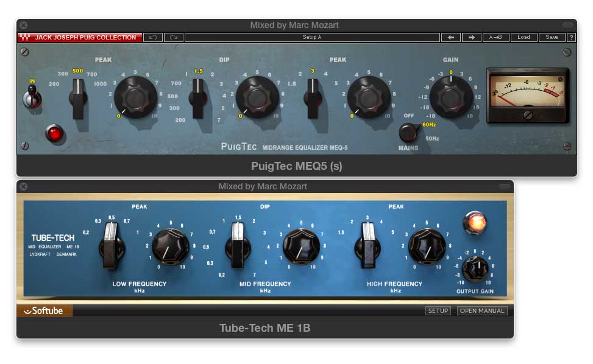Toggle the orange power lamp on Tube-Tech
Screen dimensions: 593x364
coord(475,223)
